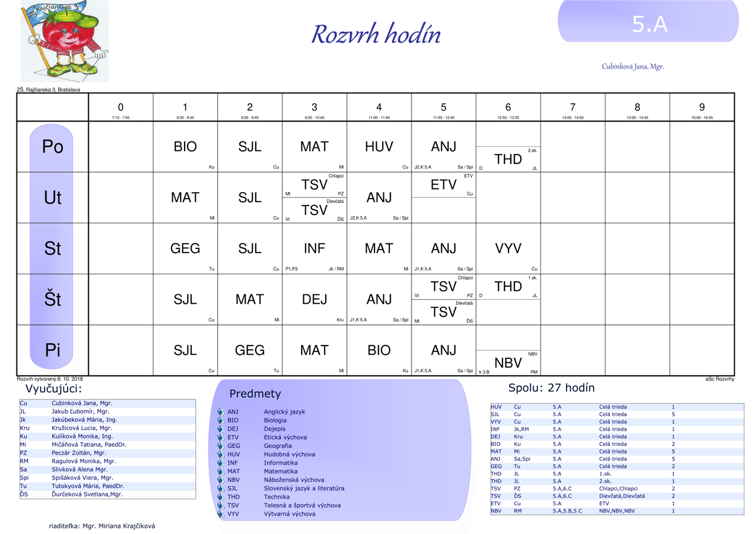Click the ETV lesson on Ut
756x534 pixels.
[x=443, y=185]
